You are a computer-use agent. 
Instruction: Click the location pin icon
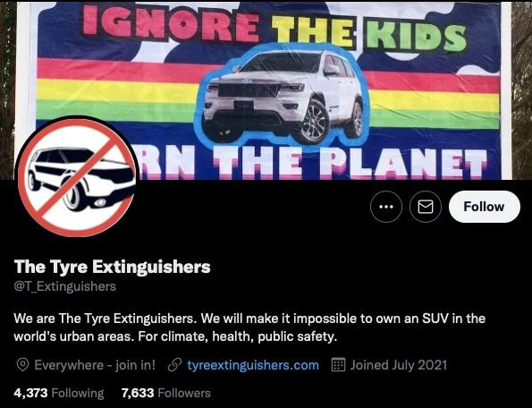(22, 365)
